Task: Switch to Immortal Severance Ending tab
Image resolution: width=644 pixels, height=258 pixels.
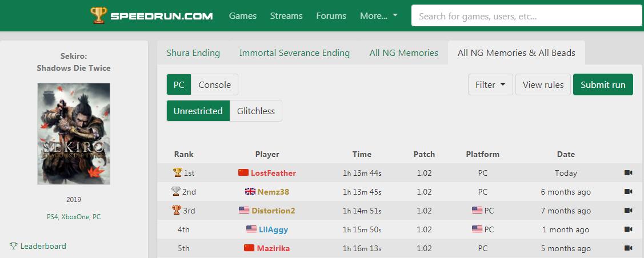Action: pyautogui.click(x=294, y=53)
